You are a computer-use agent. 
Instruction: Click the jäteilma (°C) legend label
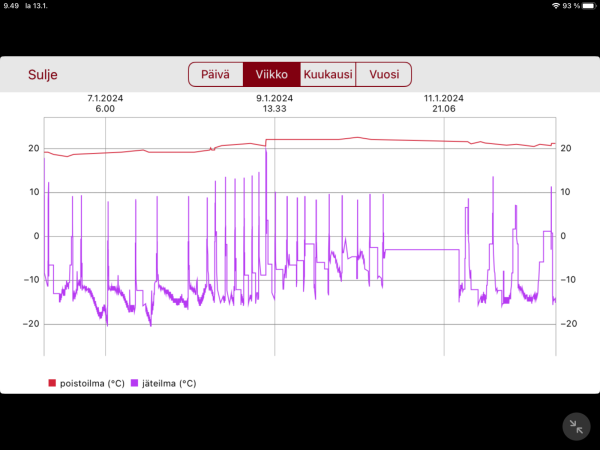(171, 383)
